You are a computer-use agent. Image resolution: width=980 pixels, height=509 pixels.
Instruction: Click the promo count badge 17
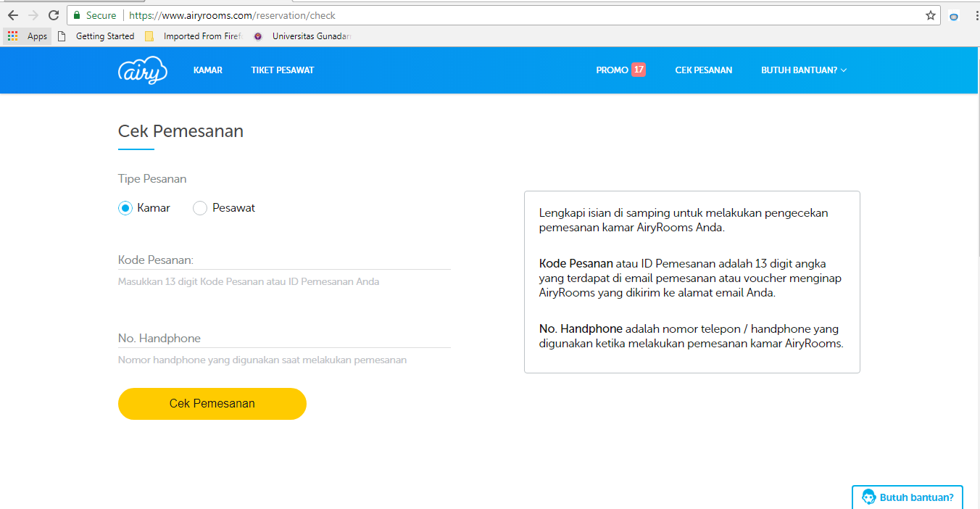639,70
